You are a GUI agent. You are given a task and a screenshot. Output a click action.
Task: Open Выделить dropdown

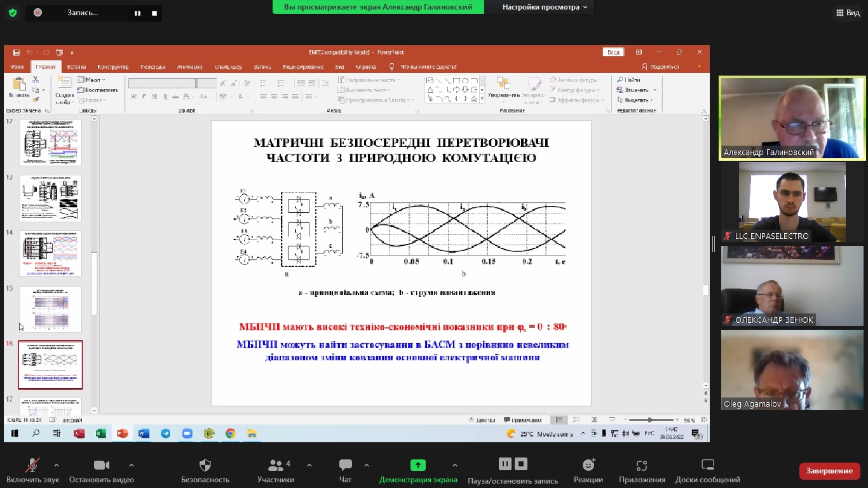pyautogui.click(x=635, y=100)
